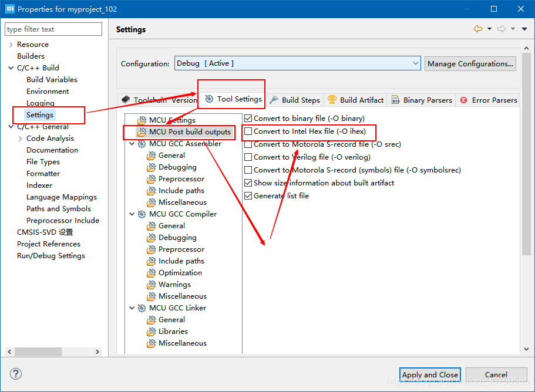
Task: Click the Assembler Include paths icon
Action: pos(151,191)
